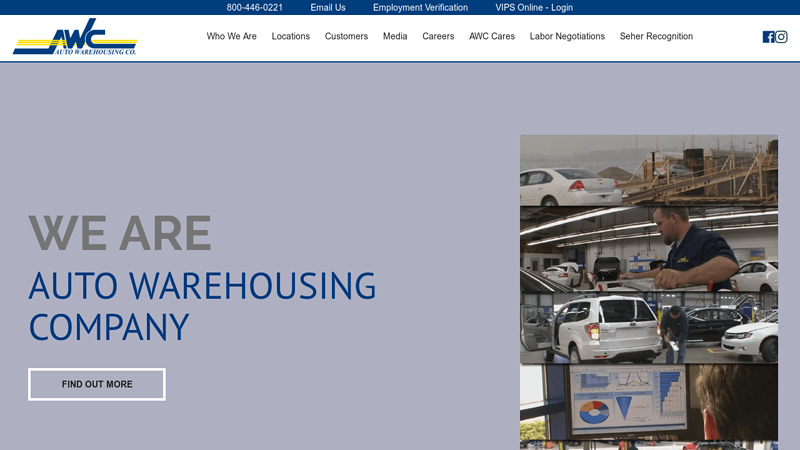Open the Customers menu item
Viewport: 800px width, 450px height.
point(346,36)
